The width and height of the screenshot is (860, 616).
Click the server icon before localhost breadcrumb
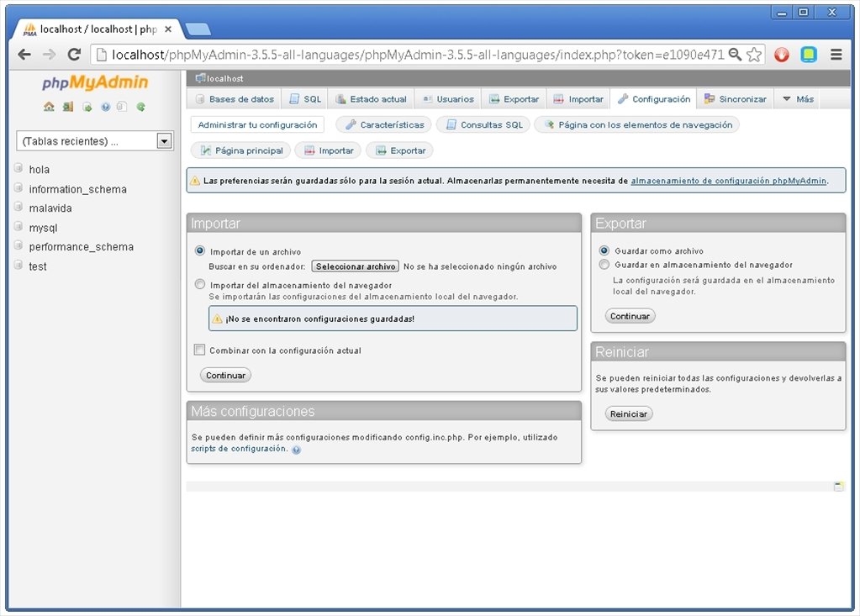click(200, 78)
